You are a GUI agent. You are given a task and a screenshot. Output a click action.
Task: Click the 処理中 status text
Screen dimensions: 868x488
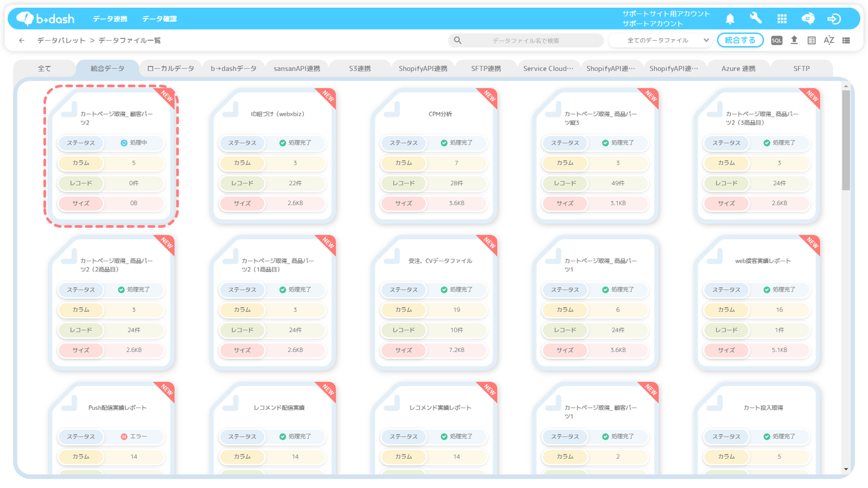[138, 143]
